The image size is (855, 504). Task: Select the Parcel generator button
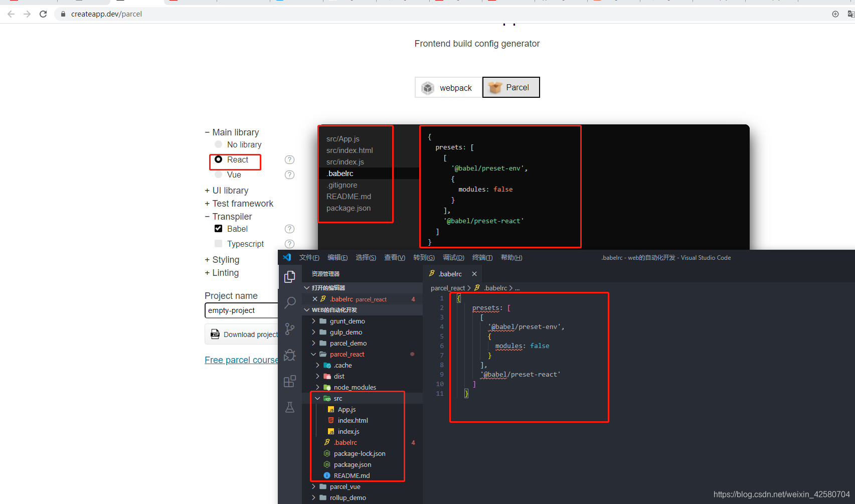(x=511, y=87)
